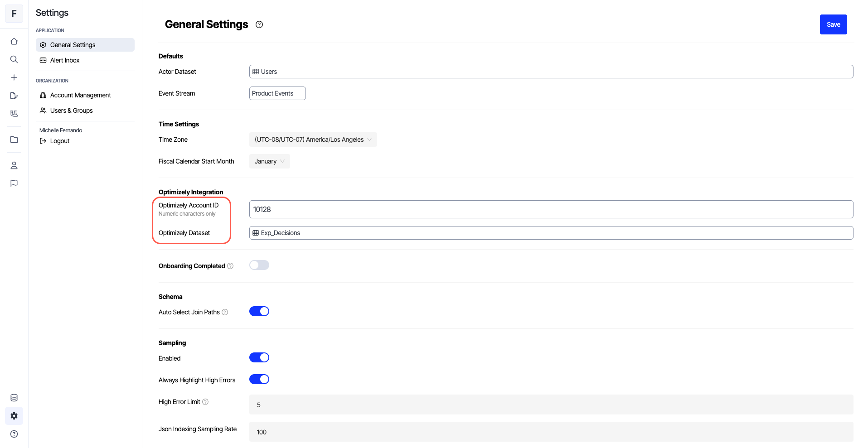
Task: Expand Fiscal Calendar Start Month dropdown
Action: (269, 161)
